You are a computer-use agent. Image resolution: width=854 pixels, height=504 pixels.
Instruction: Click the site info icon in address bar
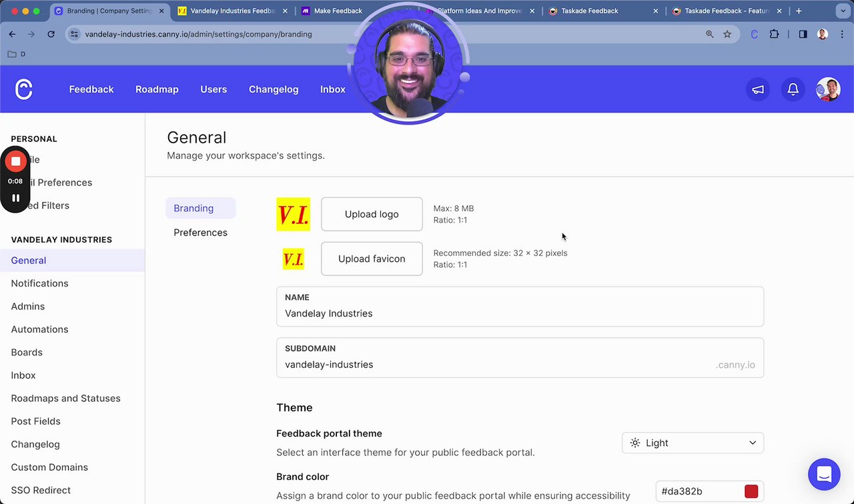[74, 34]
